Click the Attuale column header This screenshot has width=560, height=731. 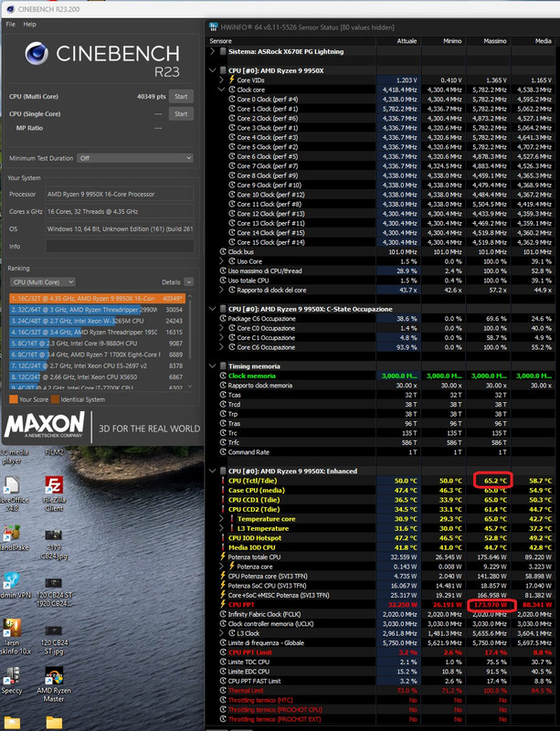coord(399,41)
